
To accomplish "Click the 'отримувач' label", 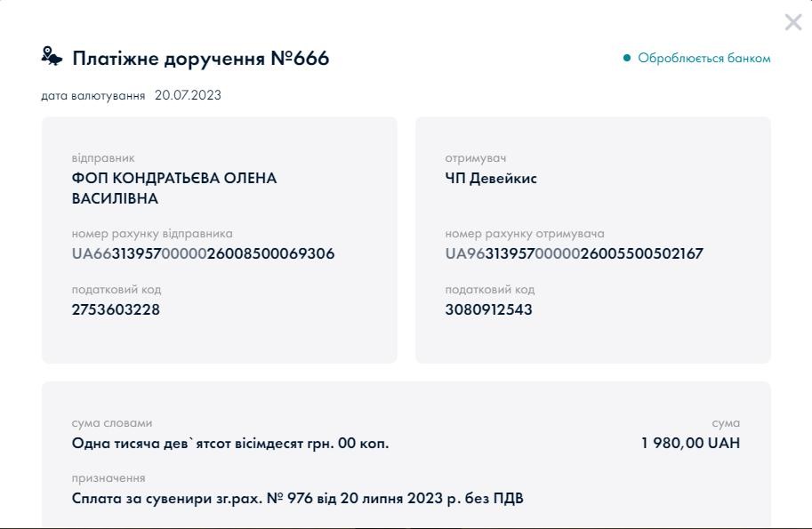I will coord(475,158).
